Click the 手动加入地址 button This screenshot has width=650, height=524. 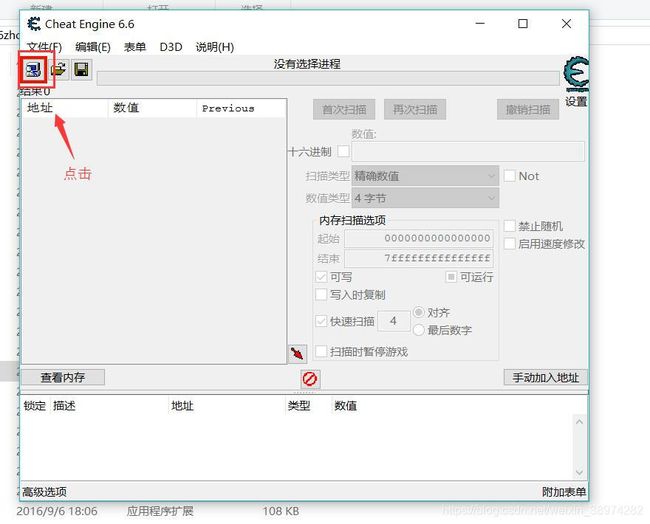point(545,377)
